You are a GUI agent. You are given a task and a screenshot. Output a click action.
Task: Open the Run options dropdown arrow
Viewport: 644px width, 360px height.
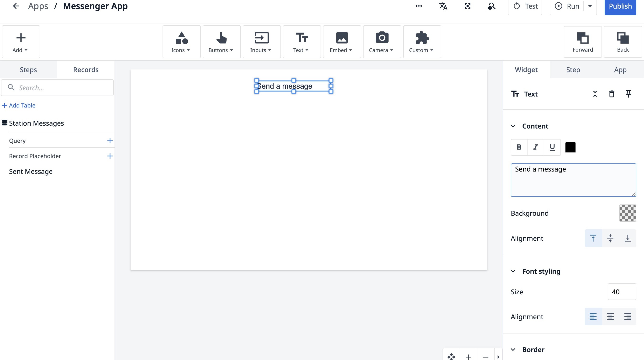click(590, 6)
